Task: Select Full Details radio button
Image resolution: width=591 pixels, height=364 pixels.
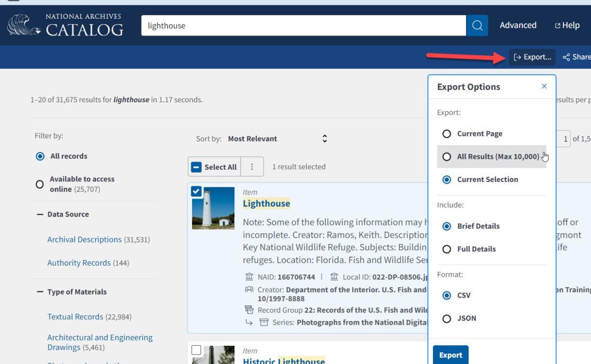Action: (x=447, y=249)
